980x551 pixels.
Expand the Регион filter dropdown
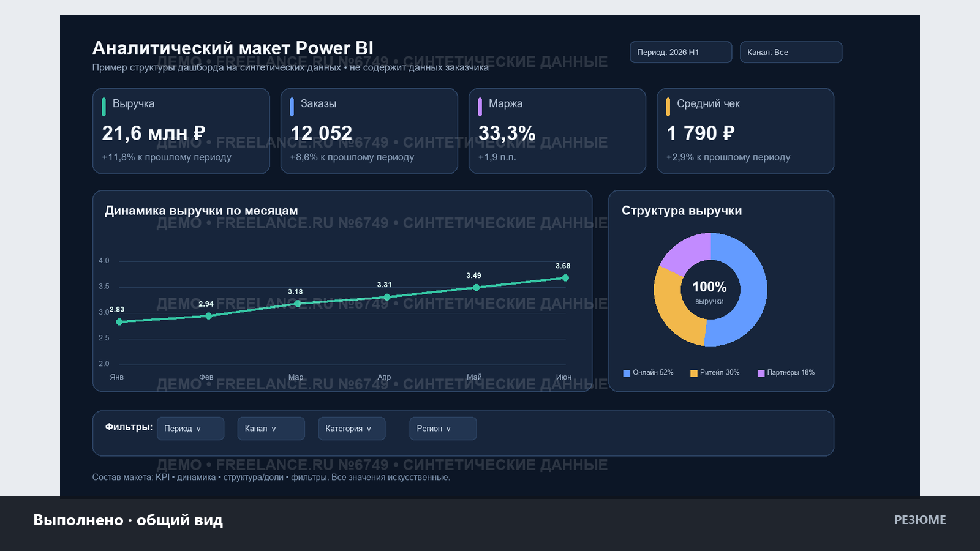(x=443, y=429)
